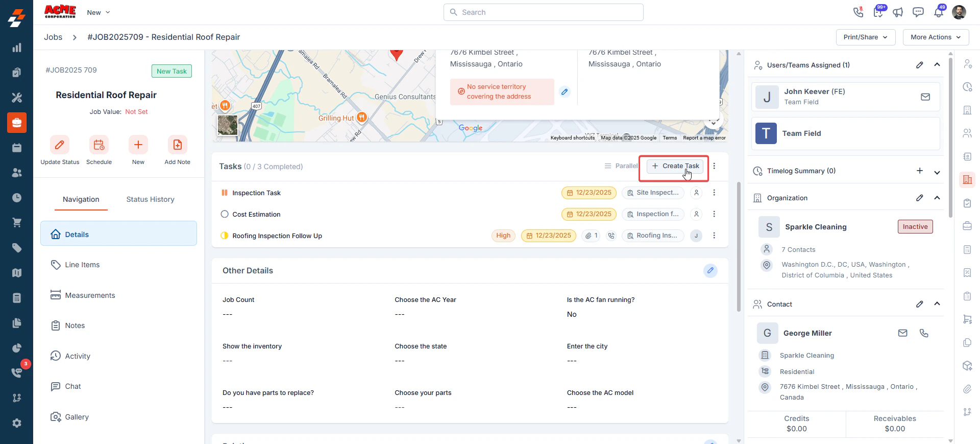Click Cost Estimation due date 12/23/2025
This screenshot has width=980, height=444.
point(589,214)
